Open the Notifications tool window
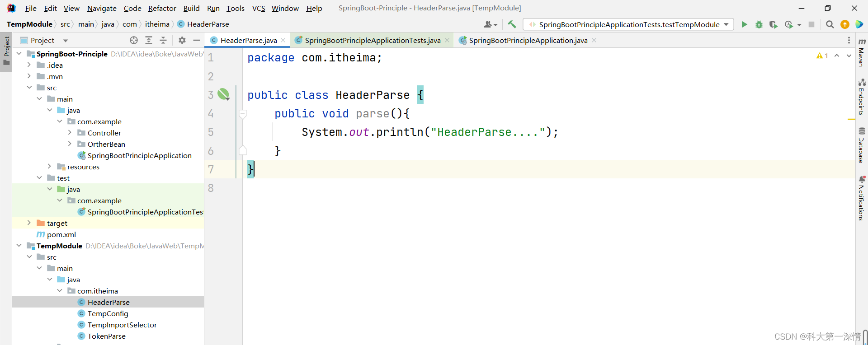 [x=862, y=198]
